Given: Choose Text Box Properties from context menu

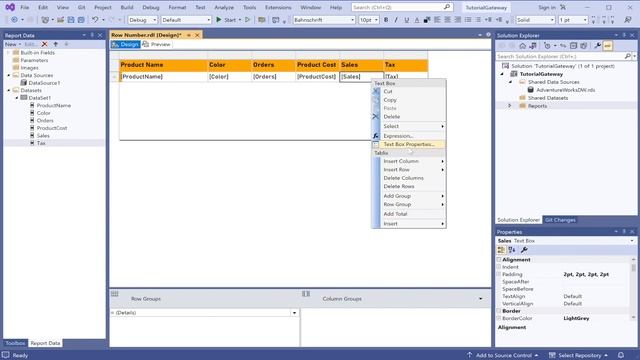Looking at the screenshot, I should pos(409,144).
